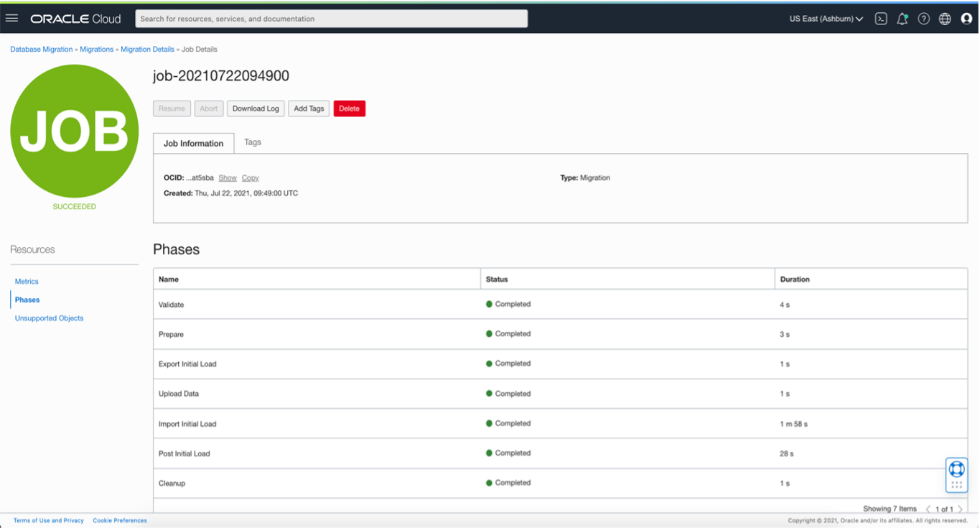Viewport: 980px width, 531px height.
Task: Open the Cloud Shell terminal
Action: click(881, 18)
